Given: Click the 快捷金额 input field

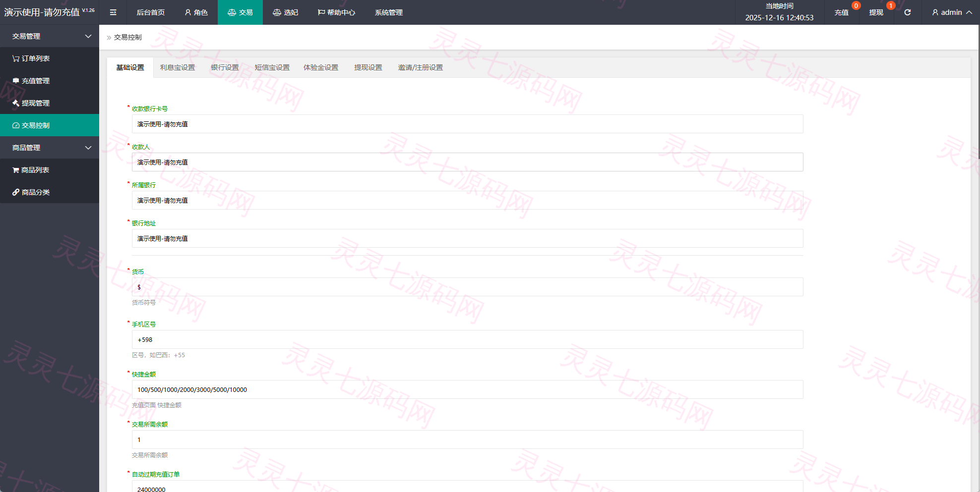Looking at the screenshot, I should pyautogui.click(x=467, y=389).
